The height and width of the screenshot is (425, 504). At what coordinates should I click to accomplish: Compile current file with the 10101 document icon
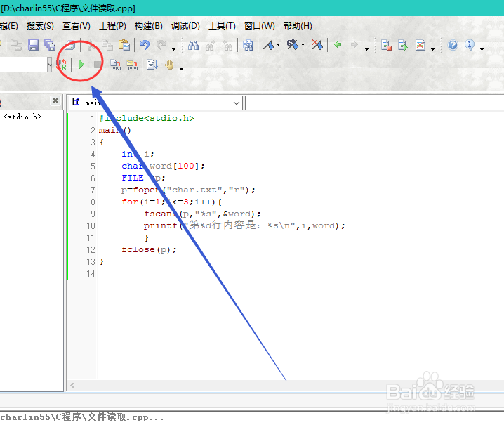pyautogui.click(x=115, y=65)
